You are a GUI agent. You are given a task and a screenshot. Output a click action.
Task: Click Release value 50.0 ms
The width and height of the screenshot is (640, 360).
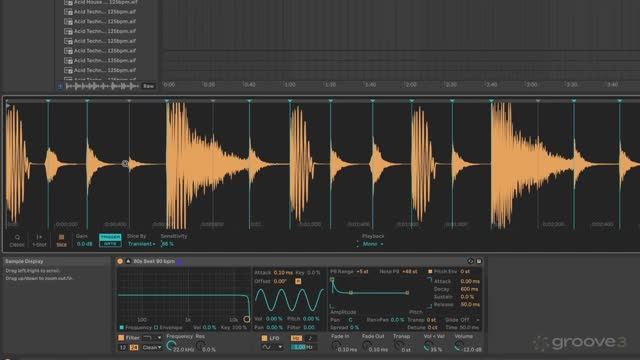pos(470,304)
